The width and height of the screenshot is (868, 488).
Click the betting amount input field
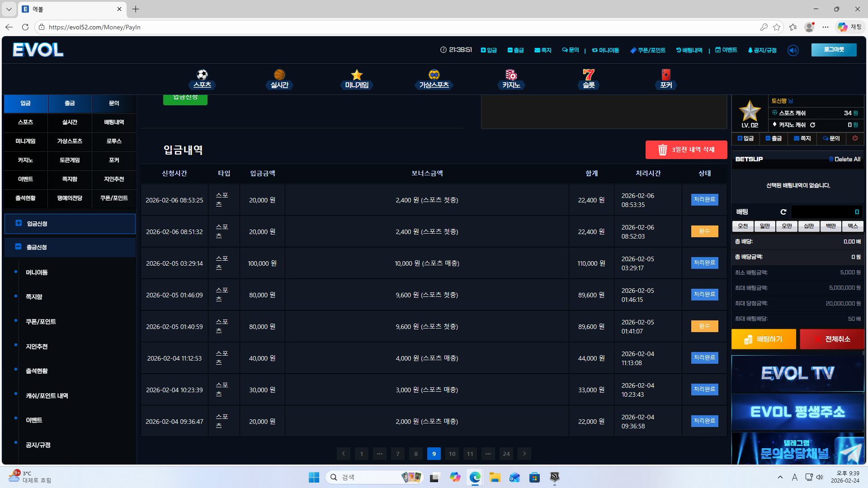click(826, 212)
